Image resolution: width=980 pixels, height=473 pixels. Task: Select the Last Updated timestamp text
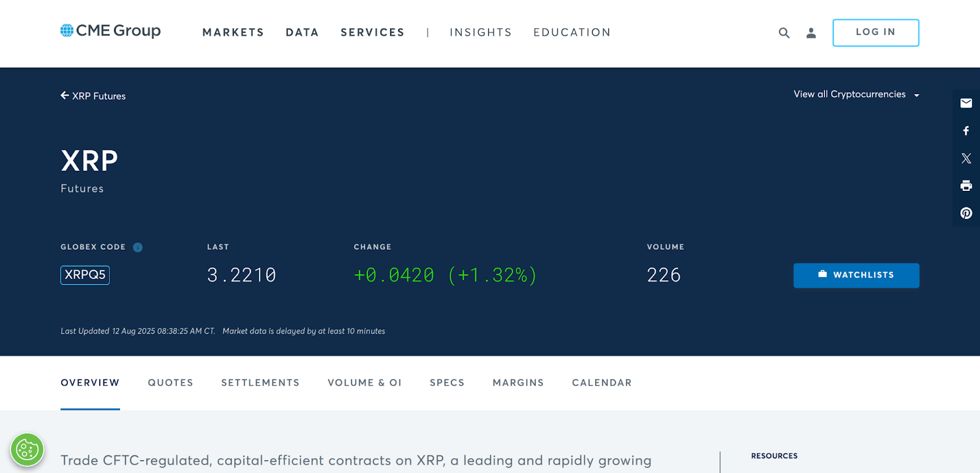point(138,331)
